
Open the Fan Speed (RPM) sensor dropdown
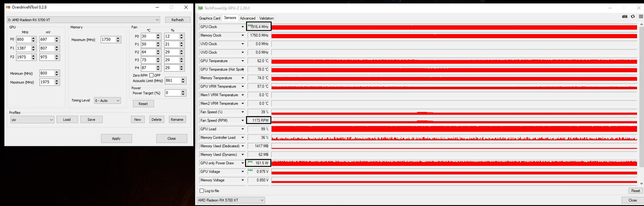coord(243,120)
